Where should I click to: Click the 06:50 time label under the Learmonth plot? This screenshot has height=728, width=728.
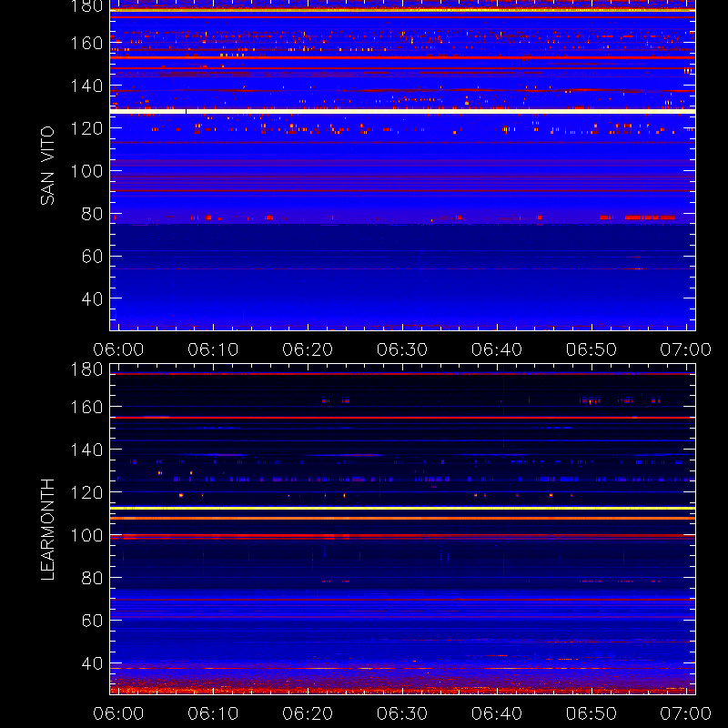tap(591, 713)
